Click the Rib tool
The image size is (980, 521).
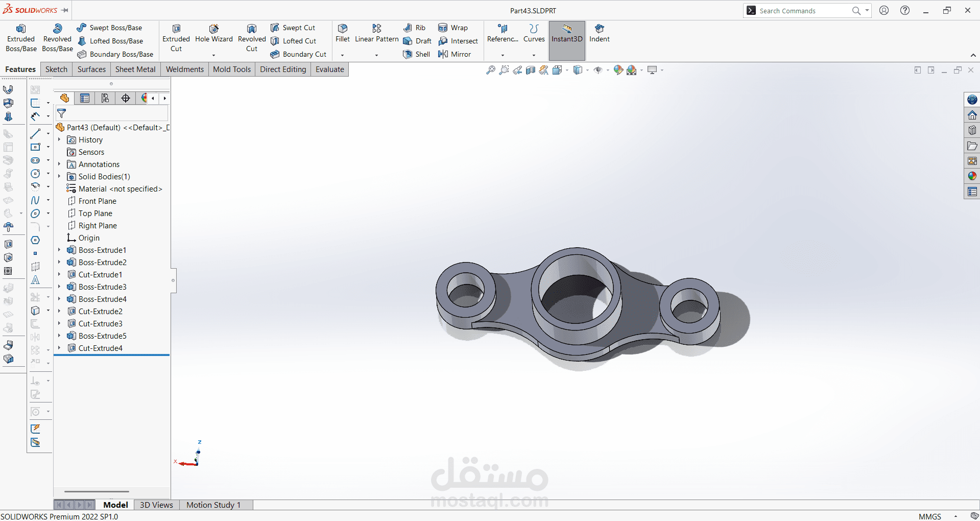pos(415,28)
